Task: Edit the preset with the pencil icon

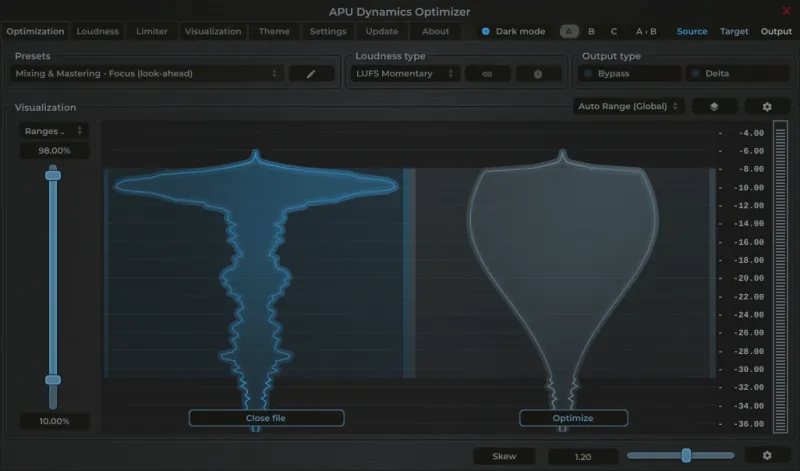Action: [x=311, y=73]
